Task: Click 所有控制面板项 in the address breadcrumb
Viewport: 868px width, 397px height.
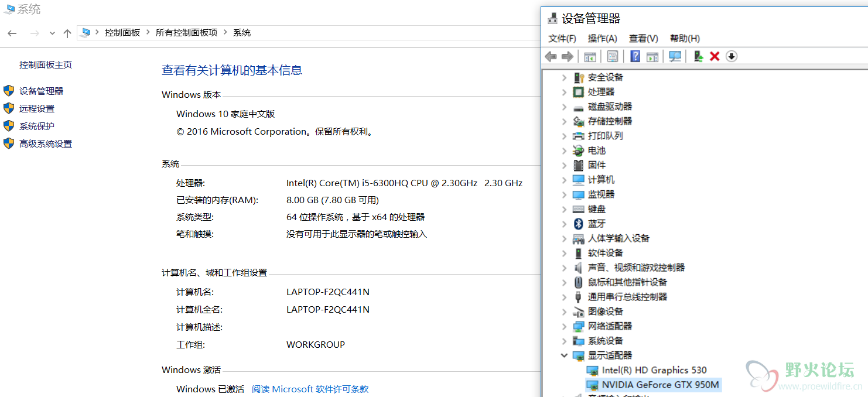Action: coord(186,33)
